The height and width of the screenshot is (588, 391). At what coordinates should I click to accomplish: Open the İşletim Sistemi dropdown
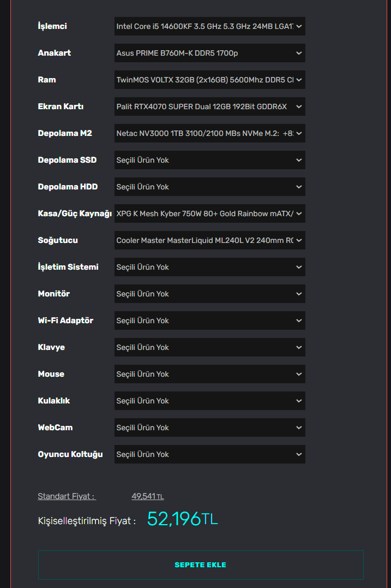point(209,267)
